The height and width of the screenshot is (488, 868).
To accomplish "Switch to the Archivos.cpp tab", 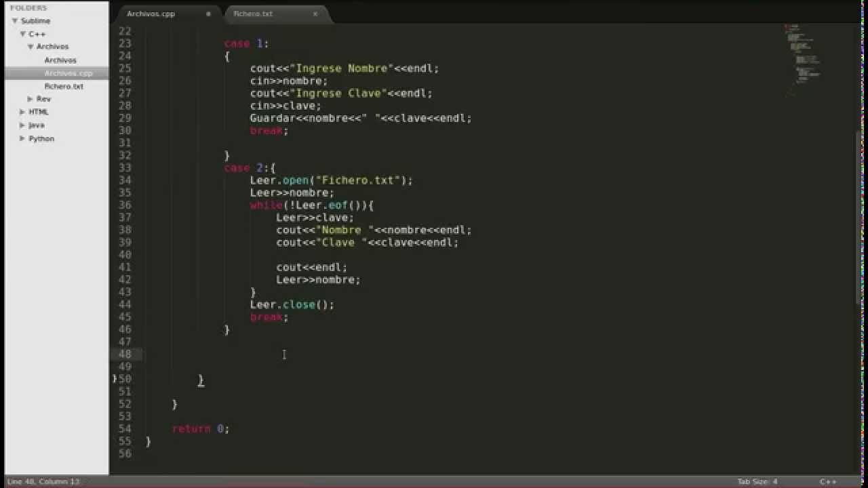I will point(151,14).
